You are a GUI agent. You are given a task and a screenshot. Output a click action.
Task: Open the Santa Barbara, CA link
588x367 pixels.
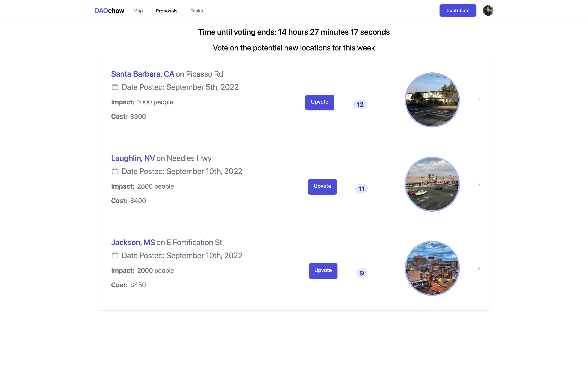[142, 74]
